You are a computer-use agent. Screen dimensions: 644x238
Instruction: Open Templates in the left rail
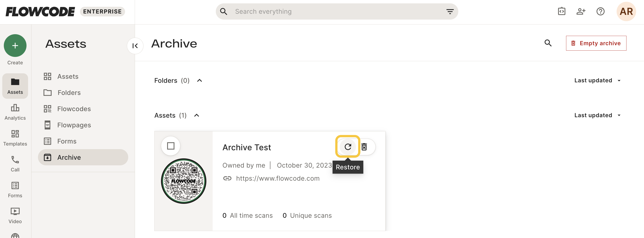(15, 138)
